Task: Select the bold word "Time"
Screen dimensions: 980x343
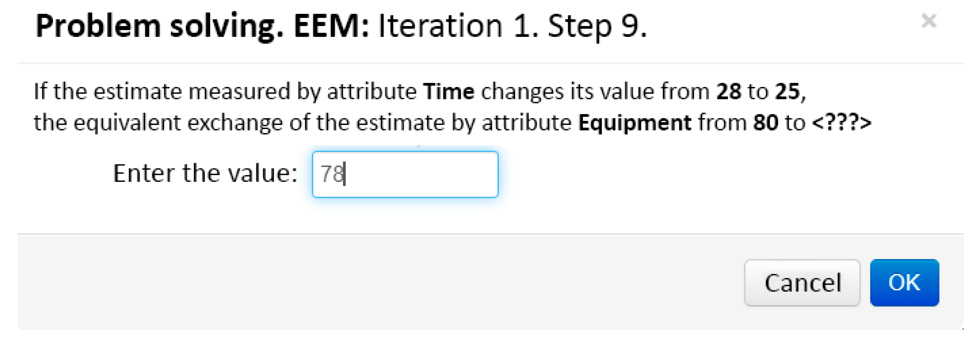Action: point(449,92)
